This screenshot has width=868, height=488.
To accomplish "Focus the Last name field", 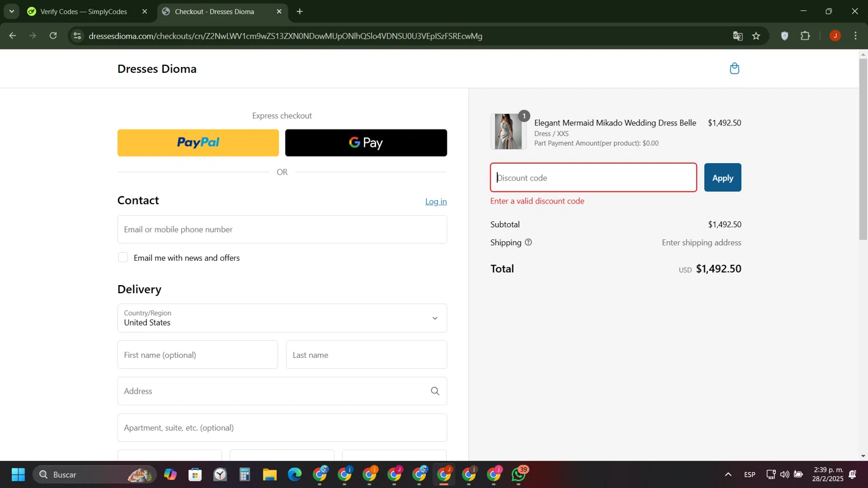I will pyautogui.click(x=366, y=354).
